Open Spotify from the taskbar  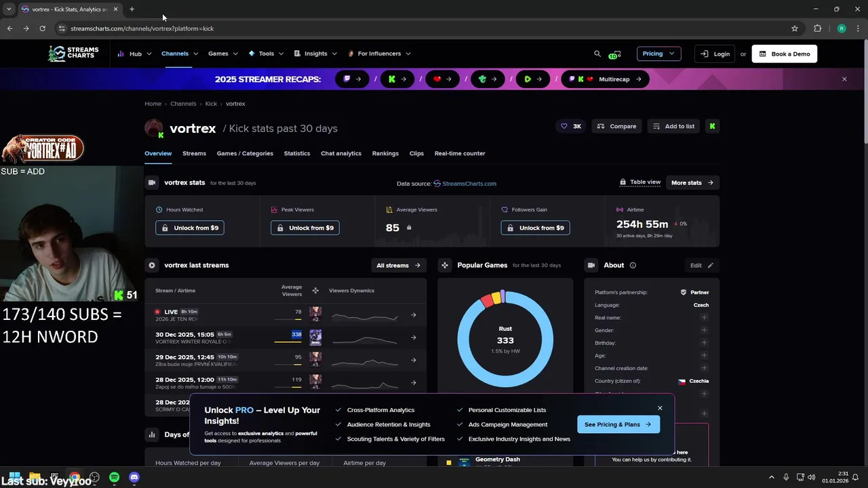(114, 477)
